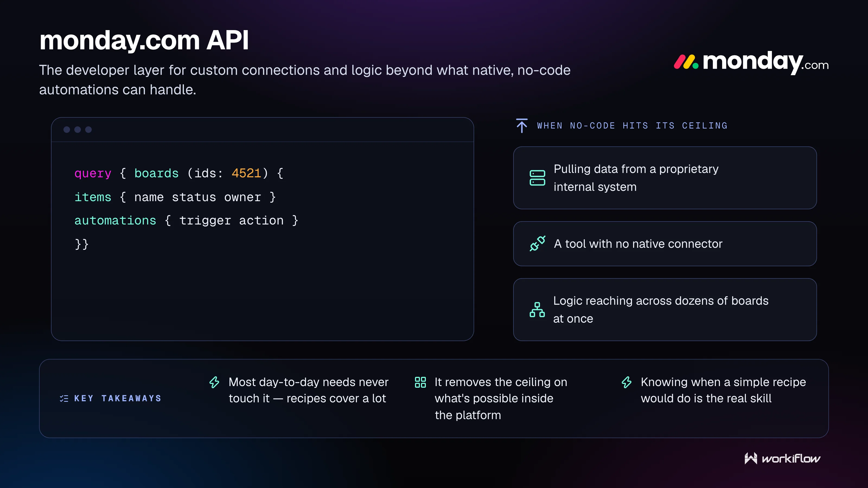This screenshot has height=488, width=868.
Task: Click the closing '}}' braces line
Action: point(82,244)
